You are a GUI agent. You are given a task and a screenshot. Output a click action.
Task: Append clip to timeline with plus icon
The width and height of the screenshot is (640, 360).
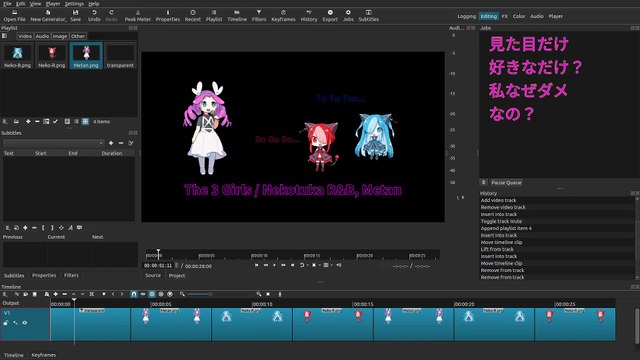point(56,294)
